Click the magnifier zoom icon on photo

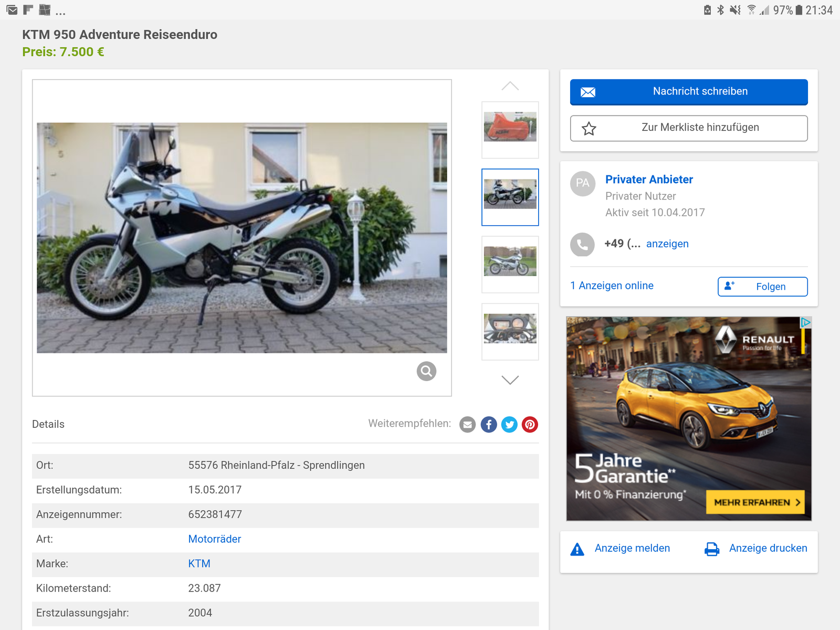pyautogui.click(x=426, y=371)
